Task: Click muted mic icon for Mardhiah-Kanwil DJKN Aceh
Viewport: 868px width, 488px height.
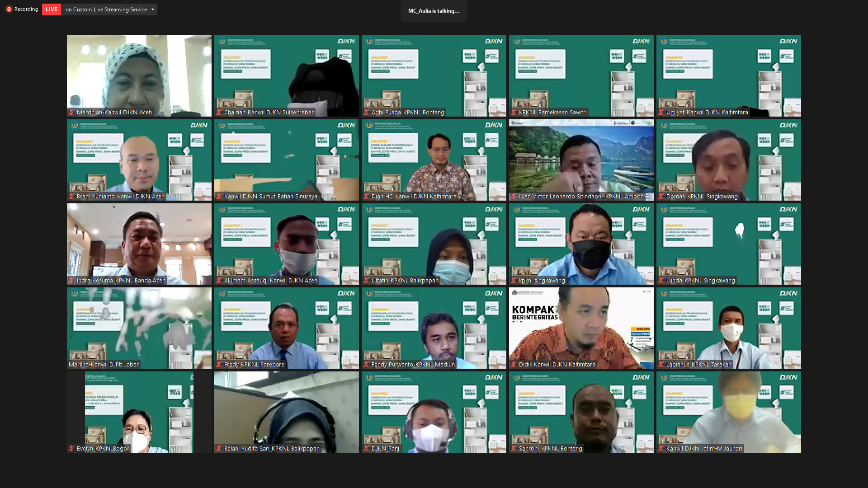Action: (x=71, y=113)
